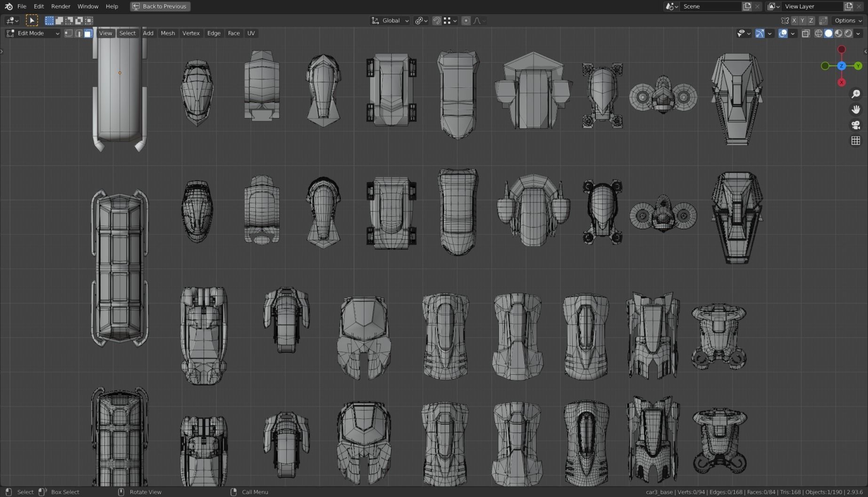This screenshot has height=497, width=868.
Task: Toggle X-ray view icon
Action: (806, 33)
